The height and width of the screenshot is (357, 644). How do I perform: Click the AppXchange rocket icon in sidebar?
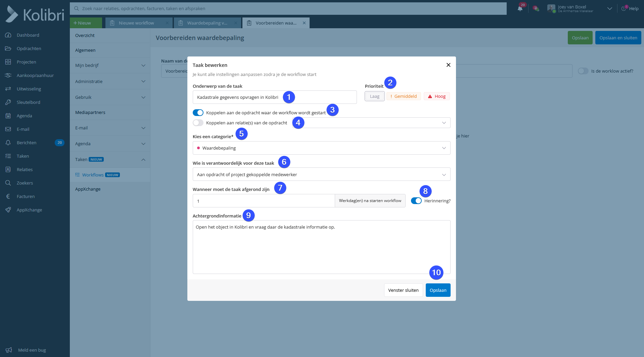(x=8, y=210)
